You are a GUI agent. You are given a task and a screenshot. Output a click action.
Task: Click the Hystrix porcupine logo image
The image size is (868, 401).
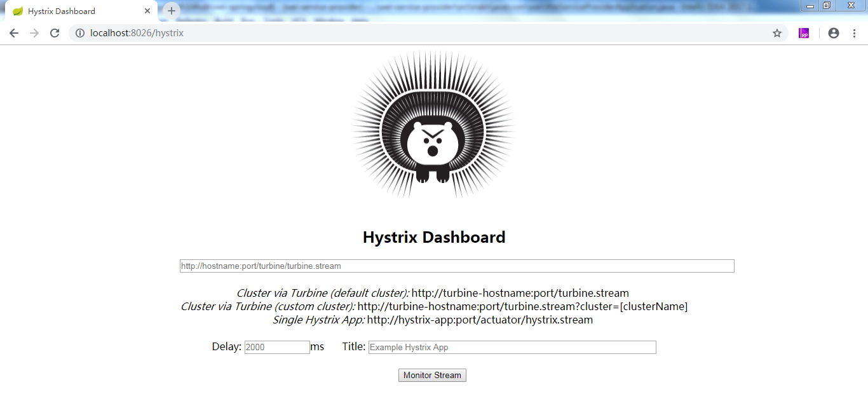point(433,125)
